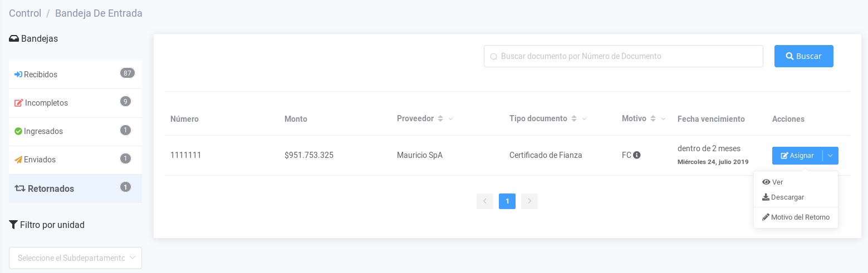Open Proveedor column filter chevron

pos(451,119)
